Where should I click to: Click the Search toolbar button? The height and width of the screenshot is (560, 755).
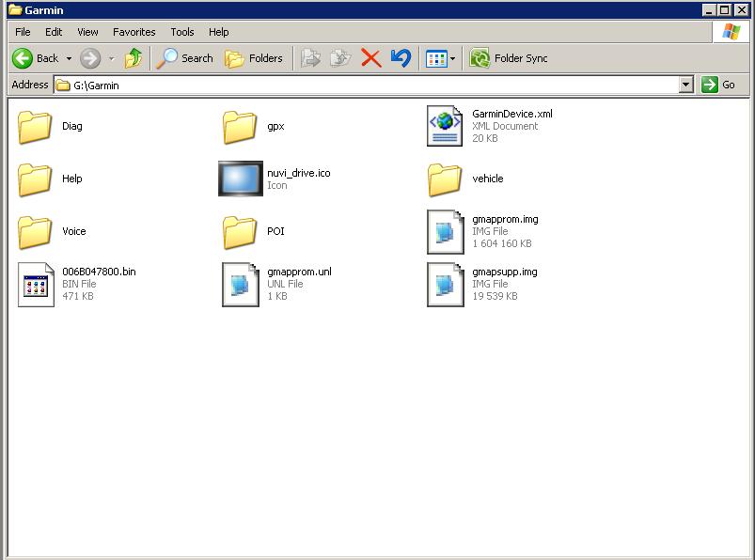coord(185,58)
